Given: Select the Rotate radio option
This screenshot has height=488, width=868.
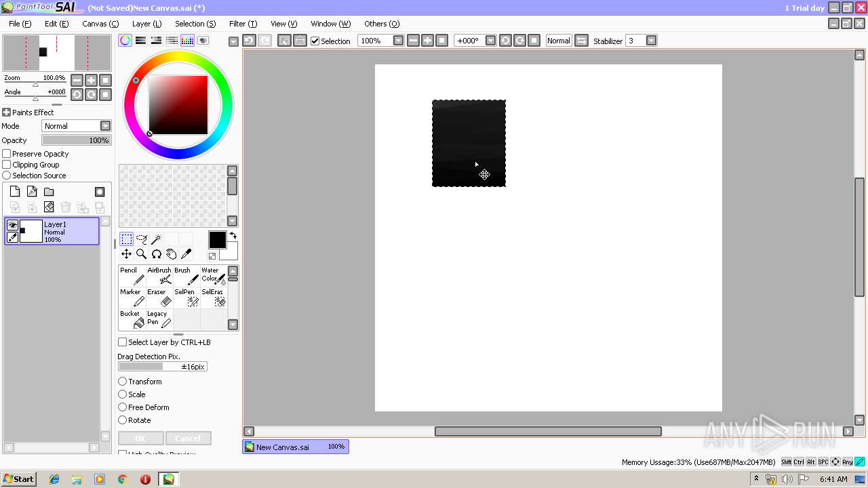Looking at the screenshot, I should (123, 420).
